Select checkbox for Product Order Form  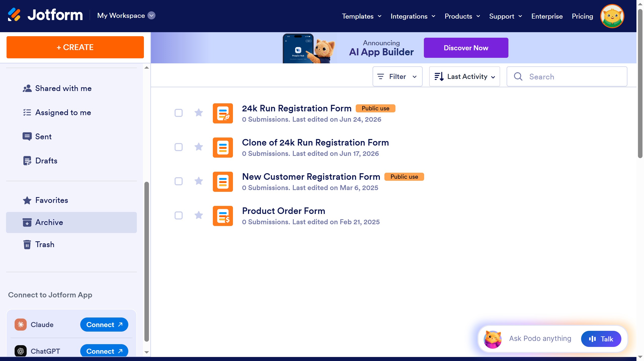pyautogui.click(x=179, y=215)
